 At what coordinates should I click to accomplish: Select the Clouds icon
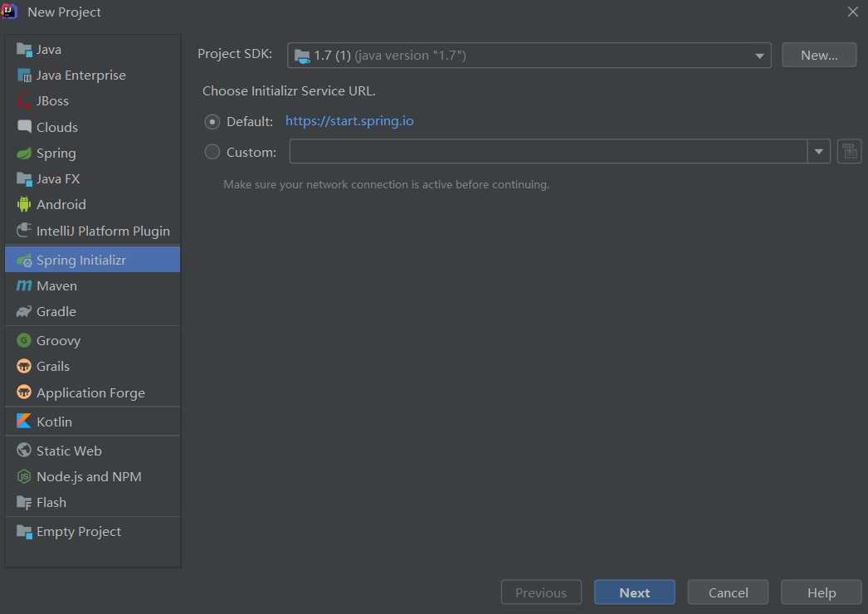tap(24, 127)
